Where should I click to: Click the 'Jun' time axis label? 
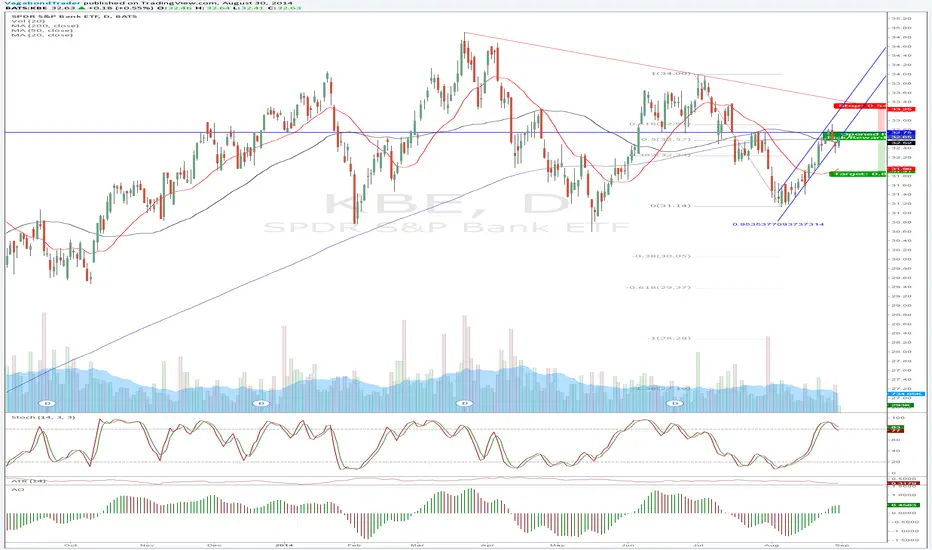point(627,545)
